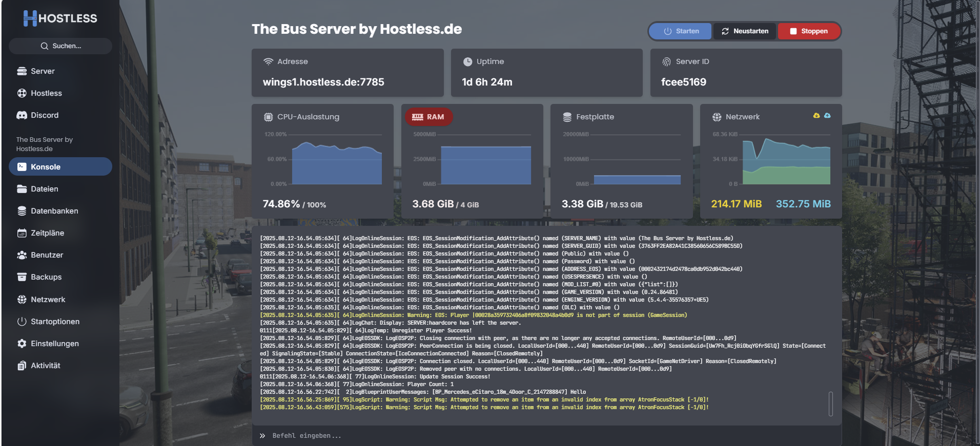This screenshot has width=980, height=446.
Task: Click the hard disk icon beside Festplatte
Action: pyautogui.click(x=567, y=117)
